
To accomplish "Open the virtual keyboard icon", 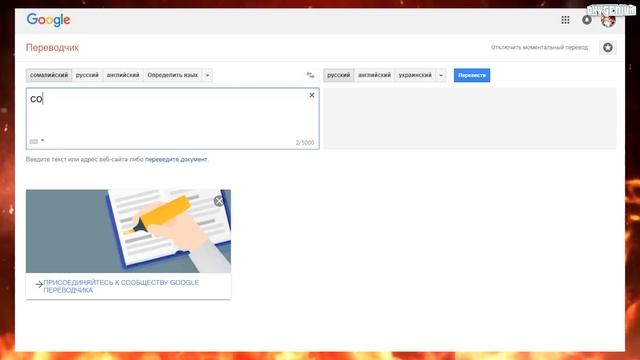I will (34, 141).
